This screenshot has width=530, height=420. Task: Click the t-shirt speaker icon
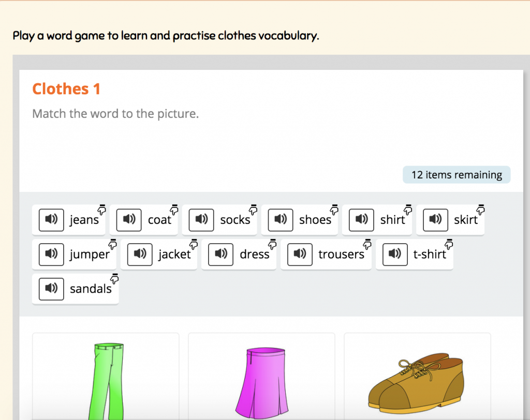click(395, 254)
